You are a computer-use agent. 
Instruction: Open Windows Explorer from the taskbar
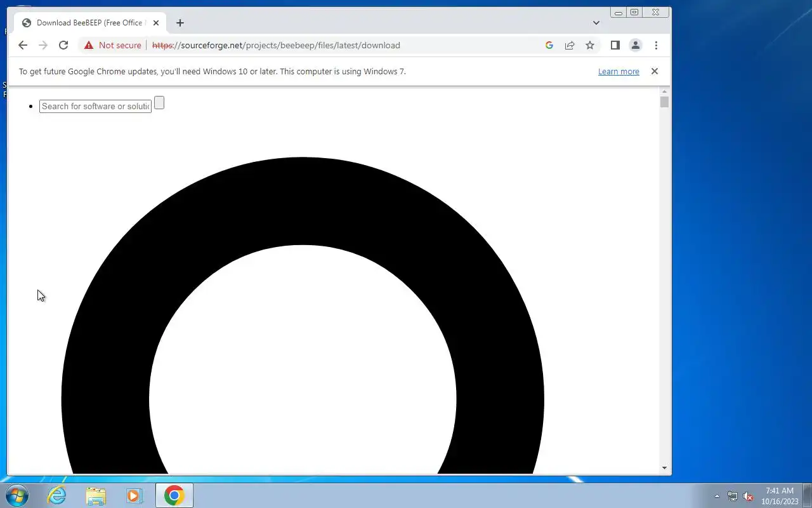pyautogui.click(x=96, y=495)
